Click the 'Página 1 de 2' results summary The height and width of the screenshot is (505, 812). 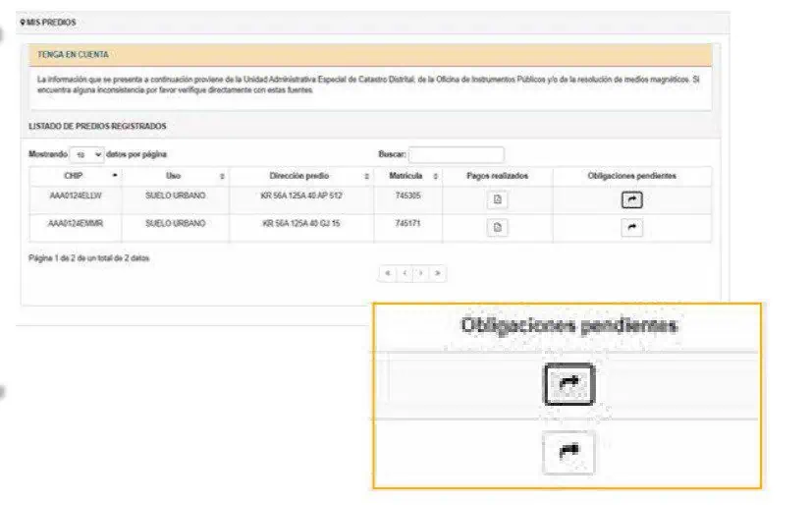(89, 258)
